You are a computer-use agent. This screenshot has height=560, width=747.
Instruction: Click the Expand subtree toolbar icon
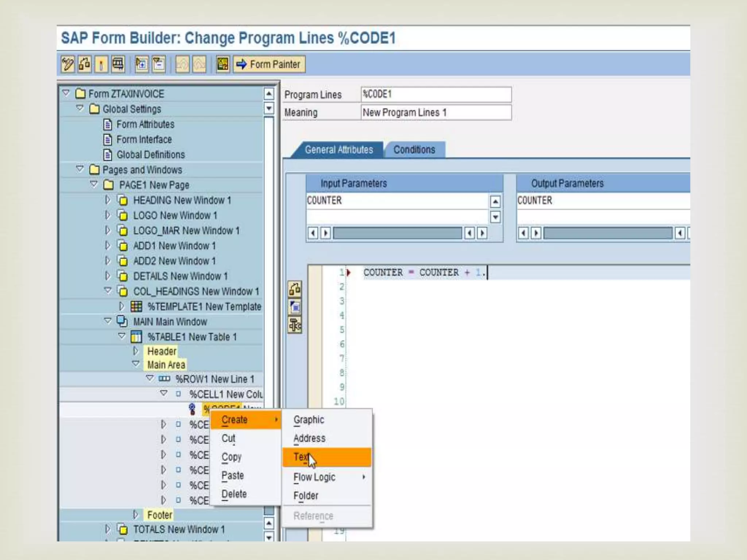[x=142, y=65]
